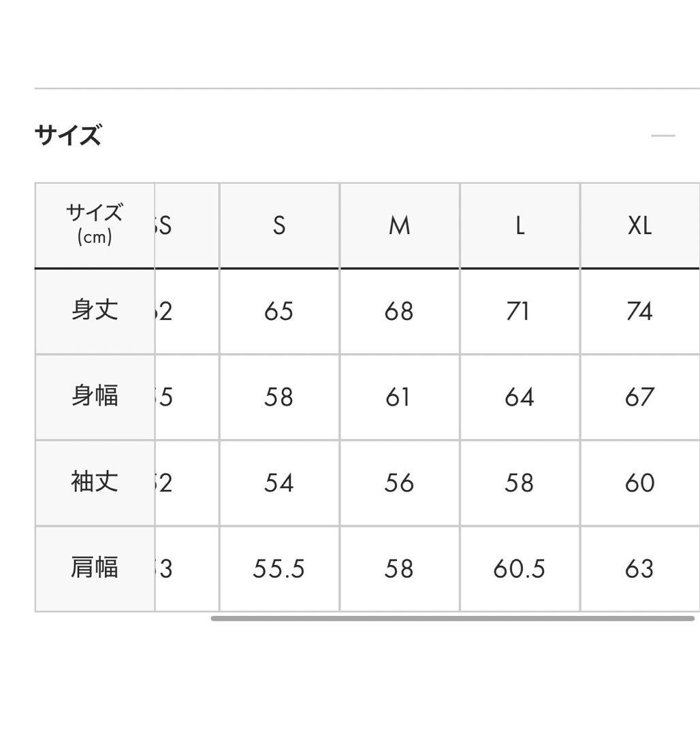Click the サイズ(cm) header cell

pyautogui.click(x=95, y=225)
